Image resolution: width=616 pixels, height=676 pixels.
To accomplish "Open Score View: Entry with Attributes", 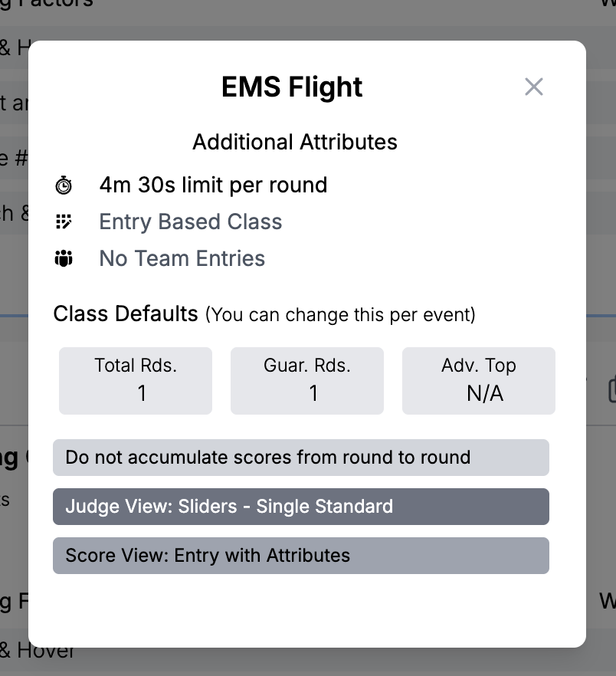I will tap(301, 556).
